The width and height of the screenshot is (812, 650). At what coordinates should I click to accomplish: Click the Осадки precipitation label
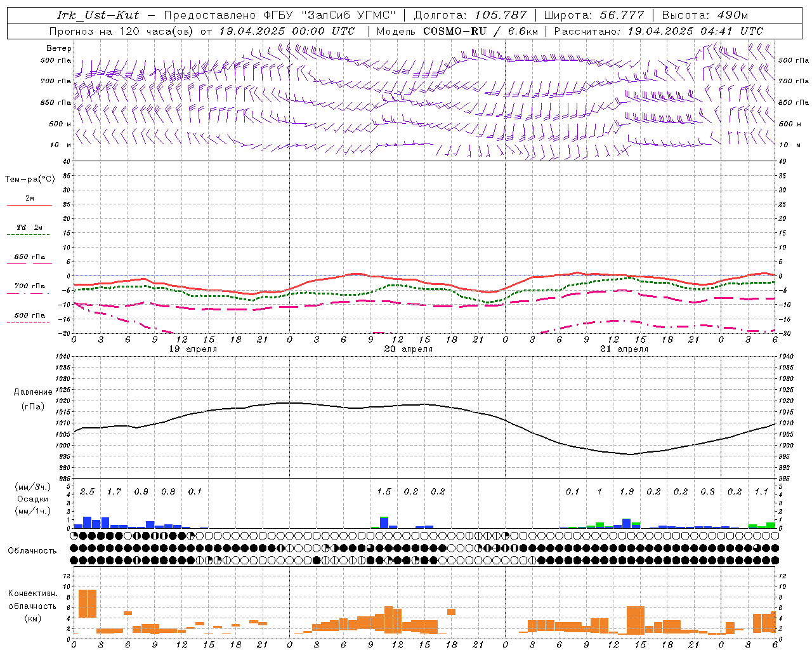[x=33, y=499]
